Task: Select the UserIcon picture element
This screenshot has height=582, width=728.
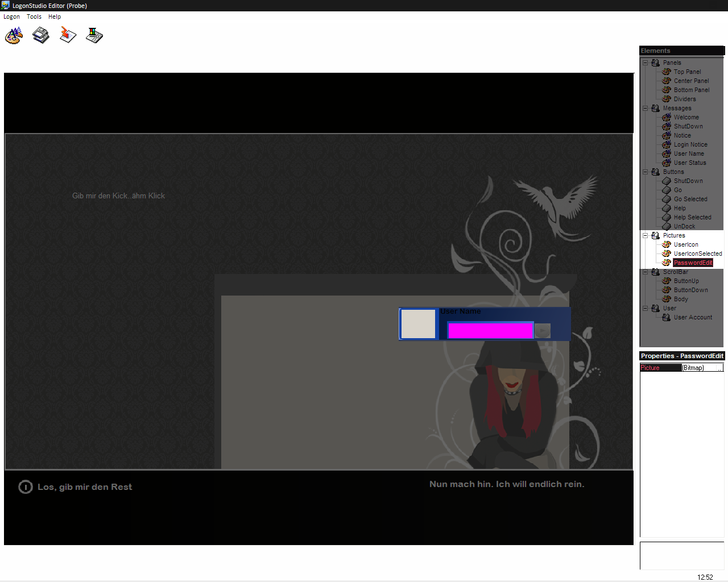Action: (x=686, y=244)
